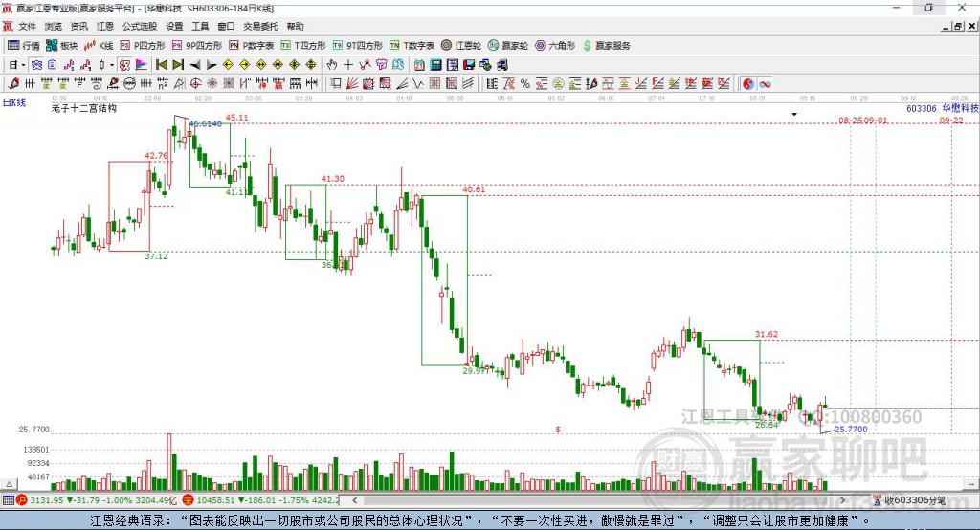Viewport: 980px width, 530px height.
Task: Select the percent % tool
Action: 525,84
